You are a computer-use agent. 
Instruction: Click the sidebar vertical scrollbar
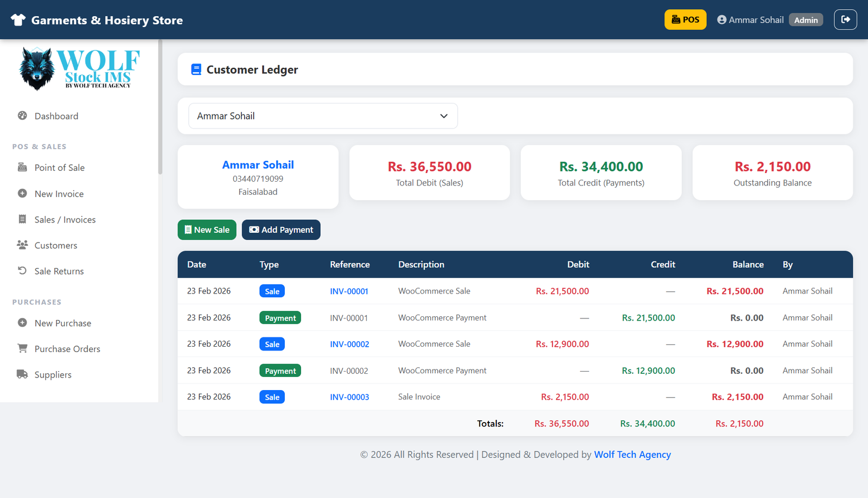pos(160,108)
